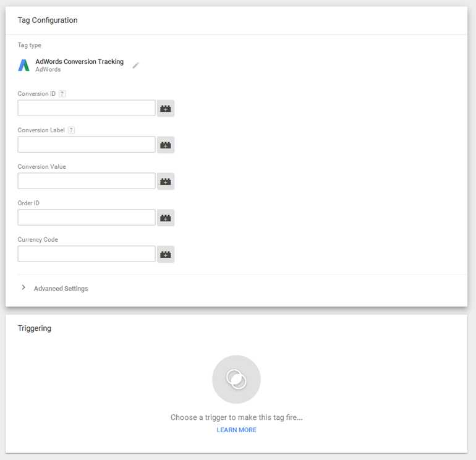This screenshot has height=460, width=476.
Task: Open variable picker beside Conversion Label
Action: [166, 145]
